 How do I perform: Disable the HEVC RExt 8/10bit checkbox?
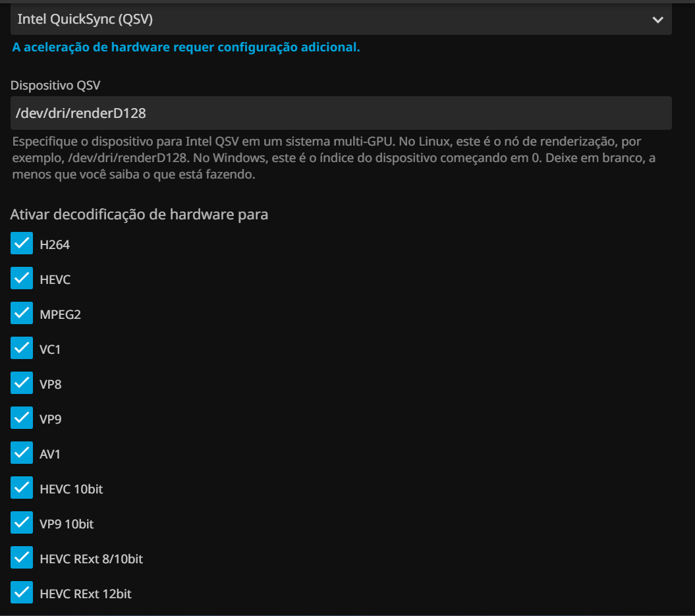[22, 558]
